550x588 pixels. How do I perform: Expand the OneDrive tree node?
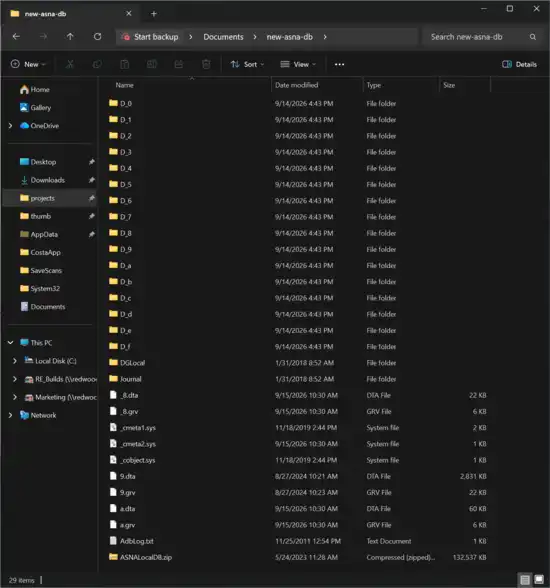pos(10,126)
